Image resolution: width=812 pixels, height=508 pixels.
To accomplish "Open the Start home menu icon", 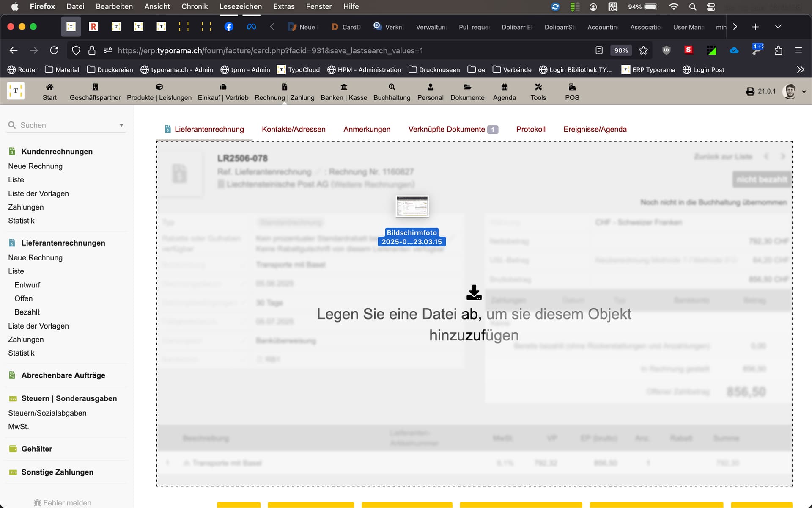I will [x=49, y=91].
